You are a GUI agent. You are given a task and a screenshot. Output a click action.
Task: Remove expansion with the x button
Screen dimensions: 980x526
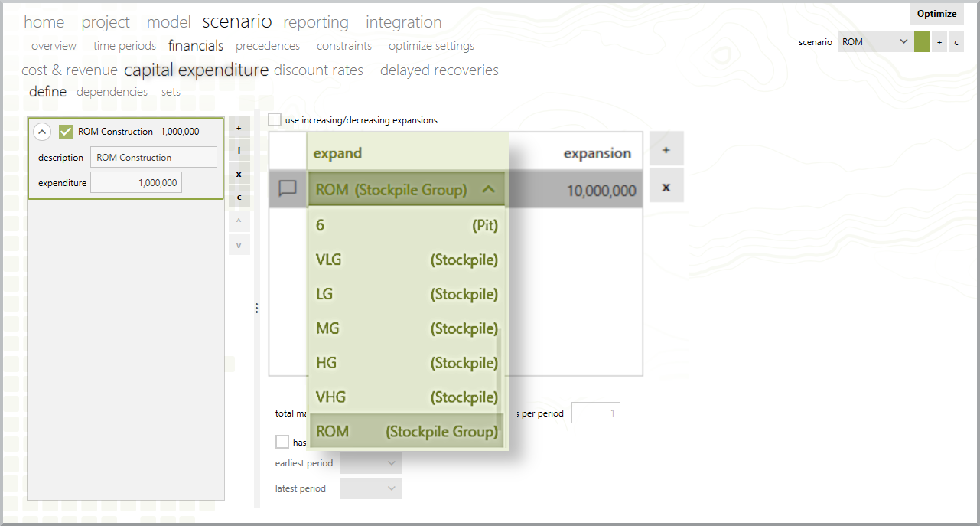(x=666, y=187)
